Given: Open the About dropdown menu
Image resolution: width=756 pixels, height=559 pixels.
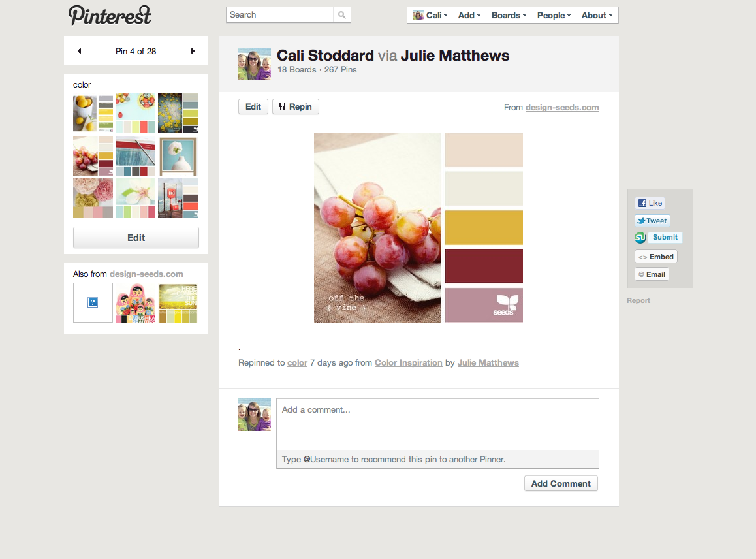Looking at the screenshot, I should click(x=597, y=16).
